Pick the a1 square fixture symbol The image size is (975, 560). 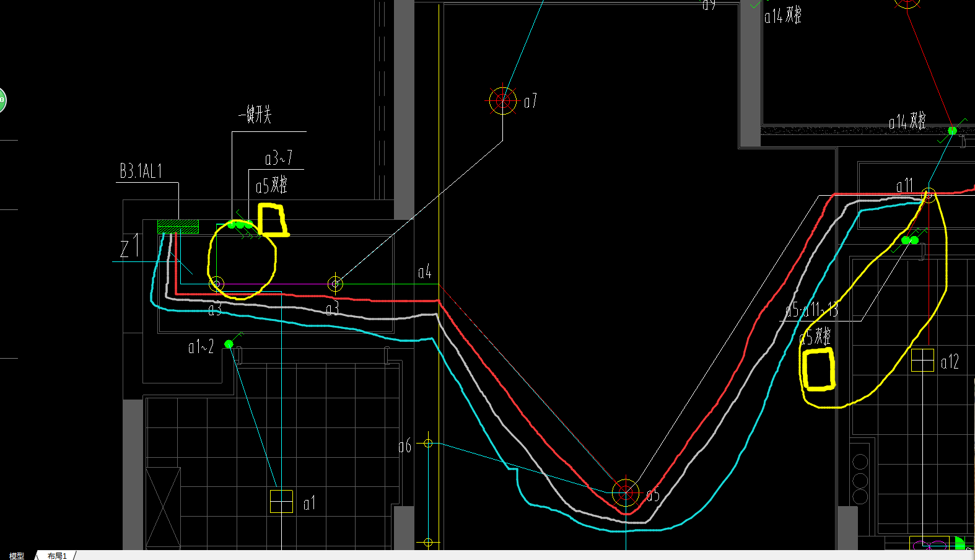click(282, 501)
